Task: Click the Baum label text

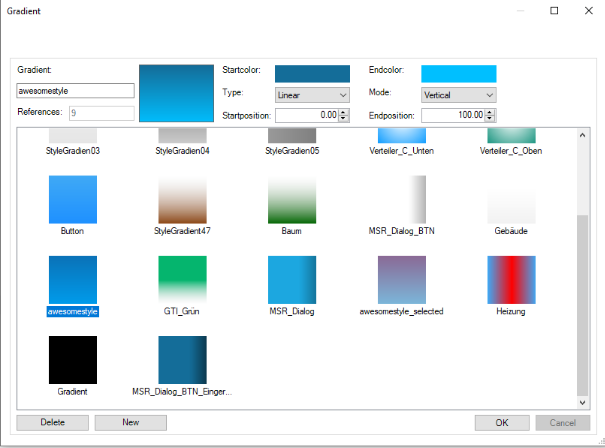Action: [x=291, y=231]
